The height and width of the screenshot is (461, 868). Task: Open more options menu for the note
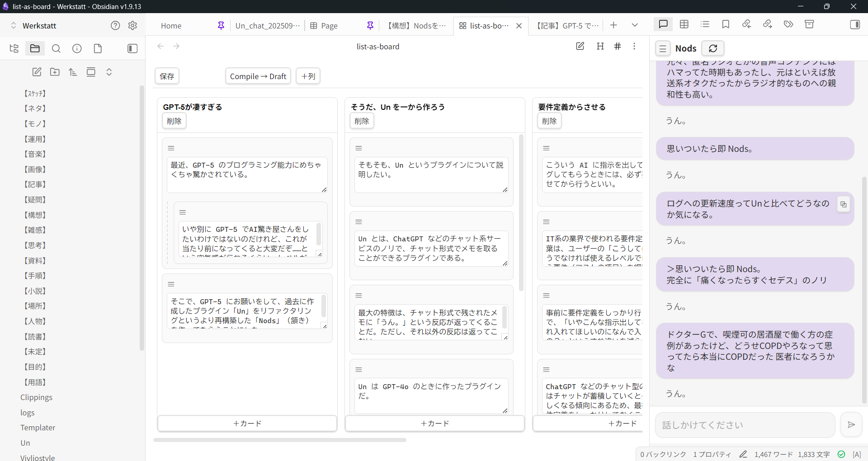pyautogui.click(x=634, y=46)
